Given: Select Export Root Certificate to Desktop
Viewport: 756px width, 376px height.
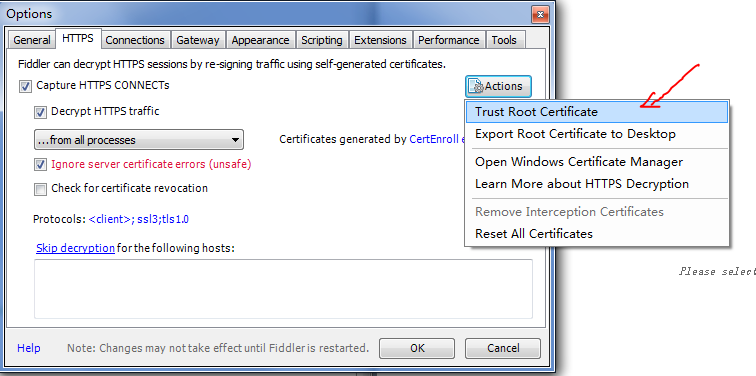Looking at the screenshot, I should [x=597, y=134].
